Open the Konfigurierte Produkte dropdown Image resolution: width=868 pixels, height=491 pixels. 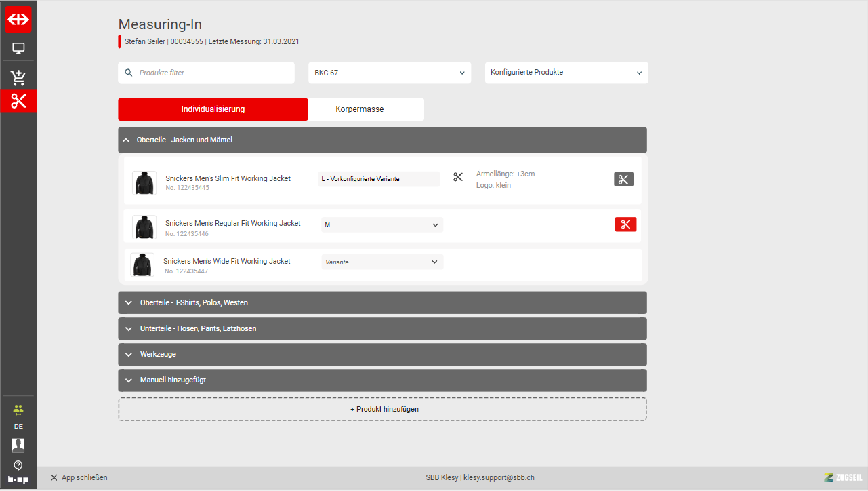tap(566, 73)
